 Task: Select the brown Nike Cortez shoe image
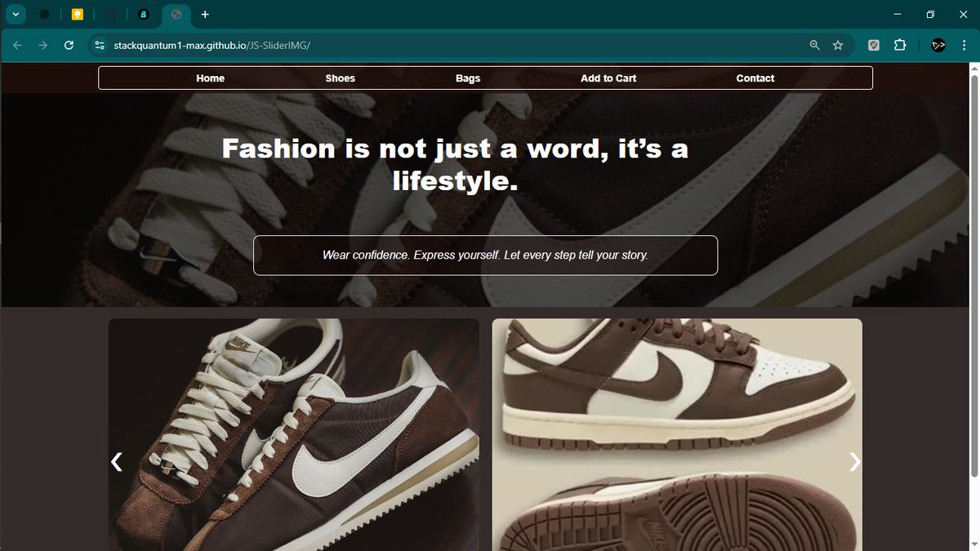[x=294, y=434]
